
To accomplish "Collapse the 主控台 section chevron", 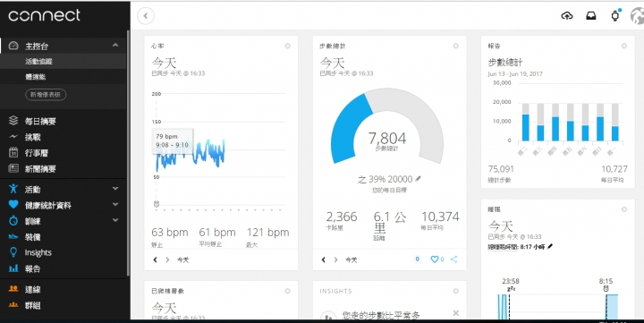I will click(x=115, y=46).
